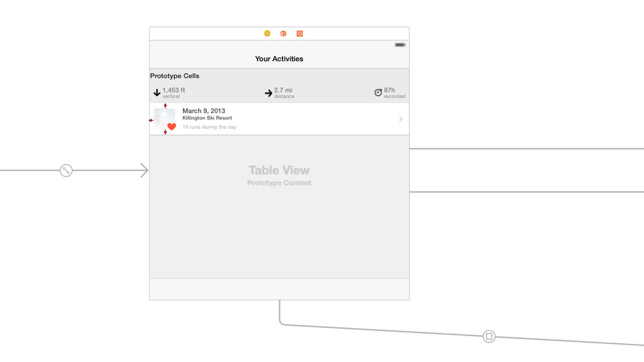The image size is (644, 362).
Task: Select the battery indicator in status bar
Action: [400, 45]
